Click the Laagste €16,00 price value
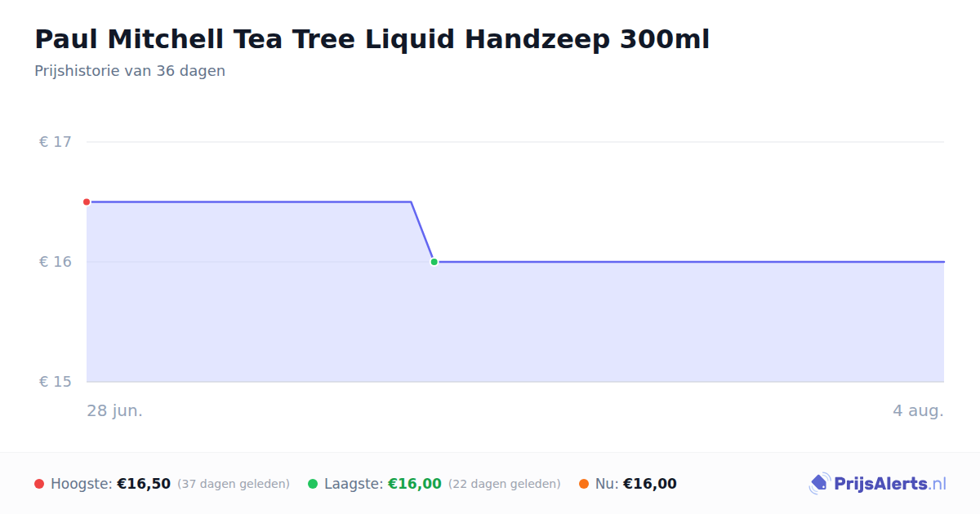 pyautogui.click(x=415, y=484)
